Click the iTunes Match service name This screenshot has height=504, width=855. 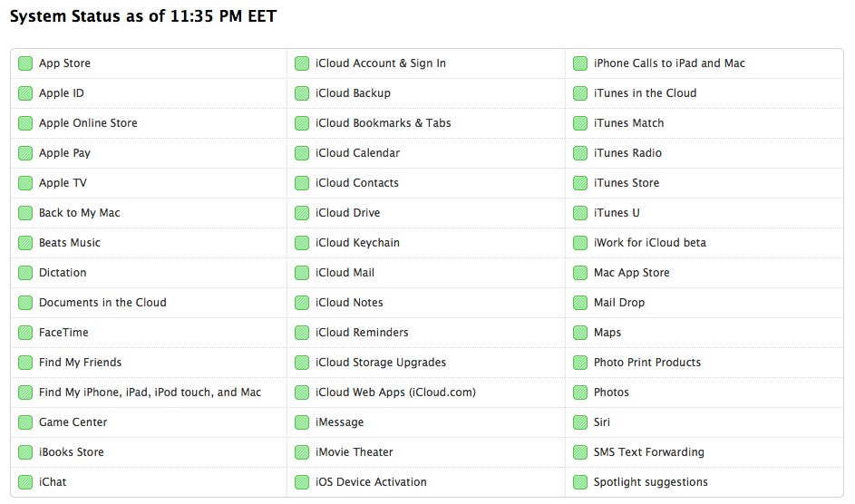pyautogui.click(x=628, y=123)
